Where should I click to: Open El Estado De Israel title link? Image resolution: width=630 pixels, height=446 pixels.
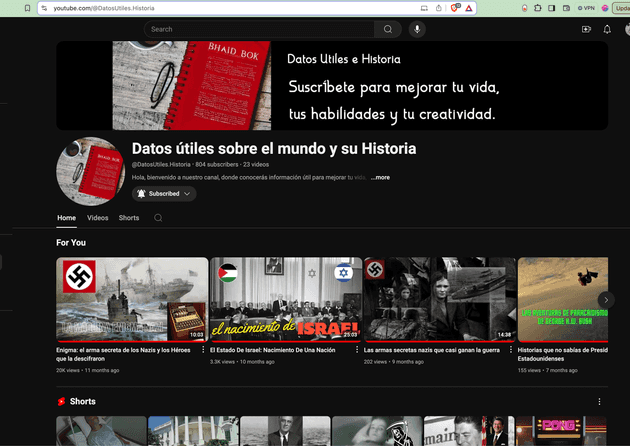pyautogui.click(x=272, y=350)
